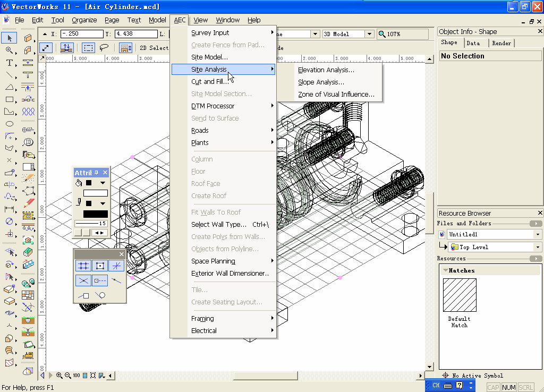Toggle the Snap to Distance constraint
This screenshot has width=544, height=392.
click(x=116, y=280)
